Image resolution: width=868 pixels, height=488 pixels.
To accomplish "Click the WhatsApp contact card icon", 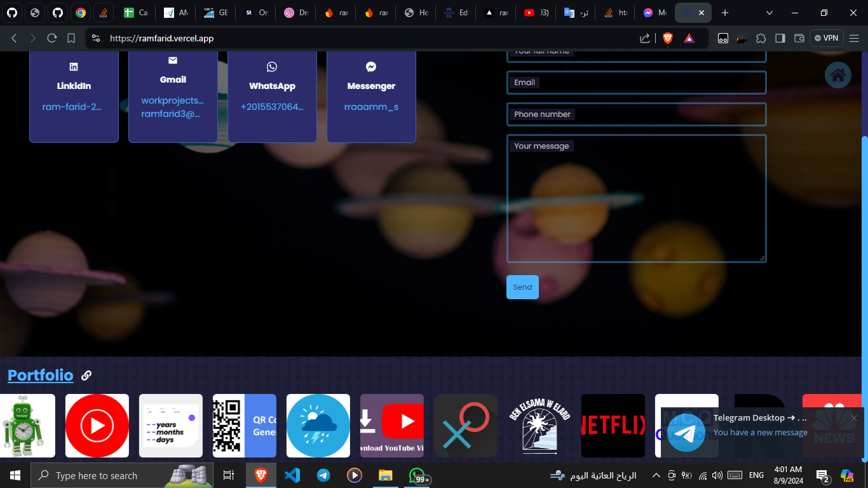I will 272,67.
